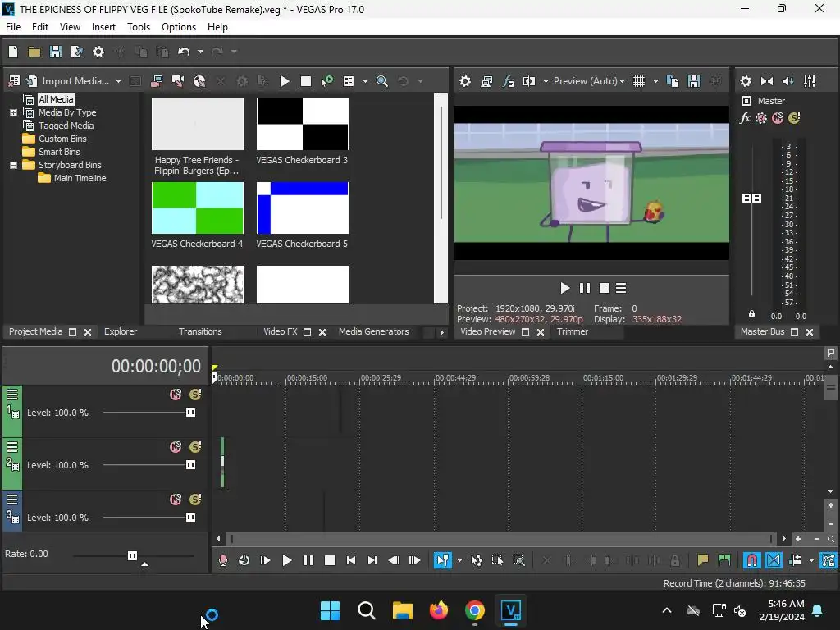Toggle preview overlays grid icon
Viewport: 840px width, 630px height.
(638, 81)
